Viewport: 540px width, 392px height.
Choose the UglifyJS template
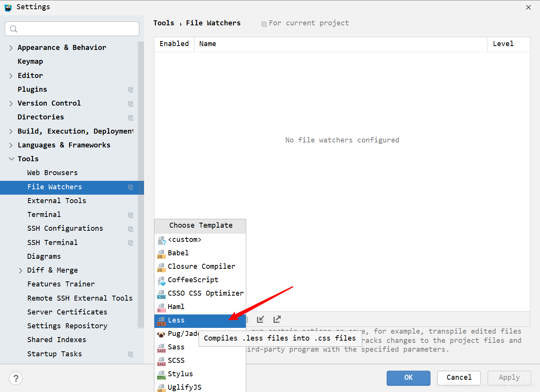(x=200, y=387)
